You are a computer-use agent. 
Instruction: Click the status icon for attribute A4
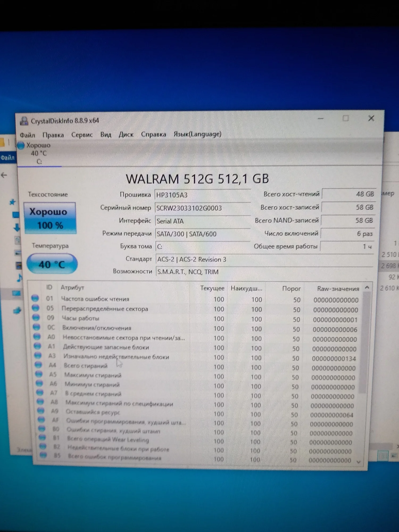39,365
